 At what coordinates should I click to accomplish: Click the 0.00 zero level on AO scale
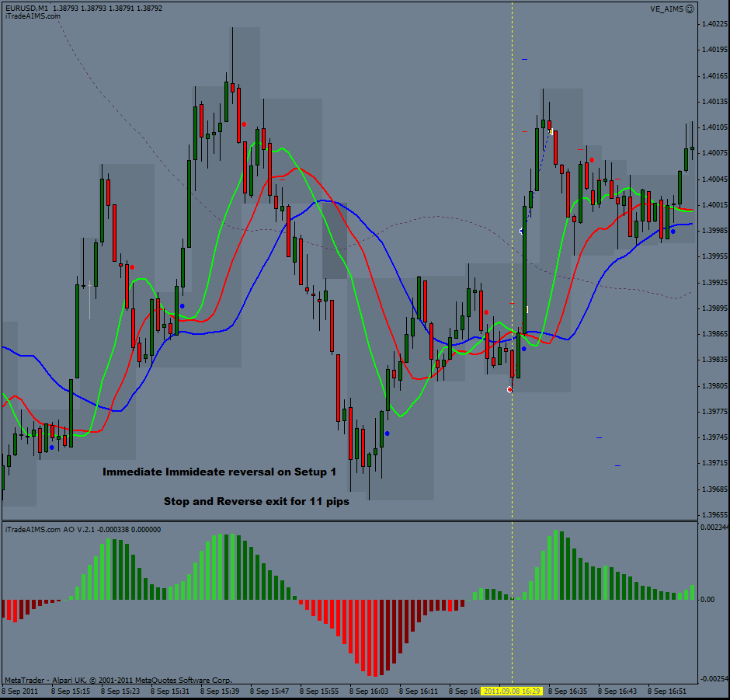coord(707,600)
